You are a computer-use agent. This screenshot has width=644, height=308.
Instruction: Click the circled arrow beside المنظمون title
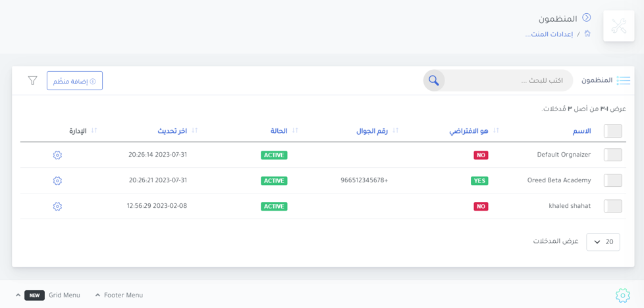click(x=587, y=18)
